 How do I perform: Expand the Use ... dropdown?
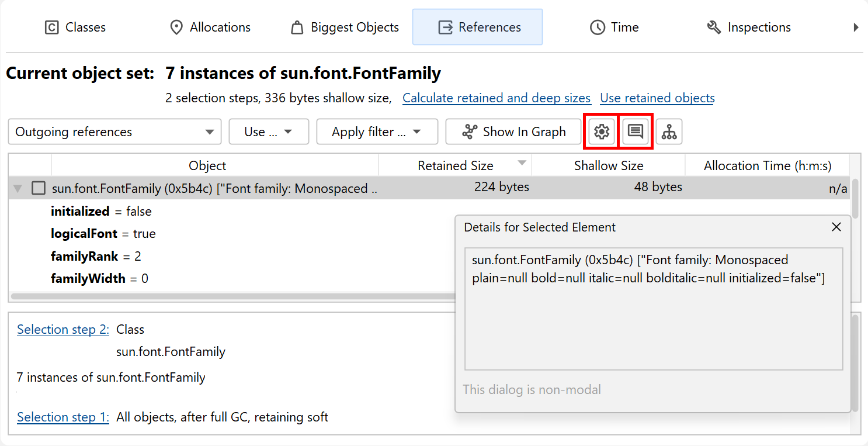(268, 132)
